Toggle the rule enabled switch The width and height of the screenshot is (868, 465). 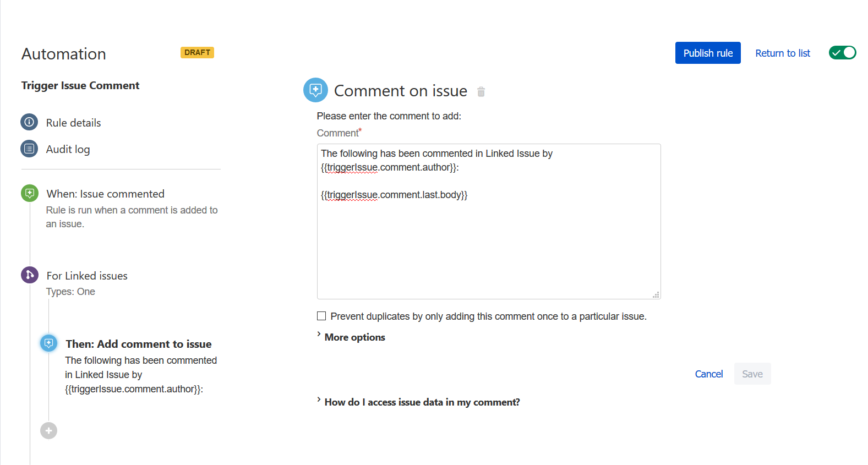[843, 53]
